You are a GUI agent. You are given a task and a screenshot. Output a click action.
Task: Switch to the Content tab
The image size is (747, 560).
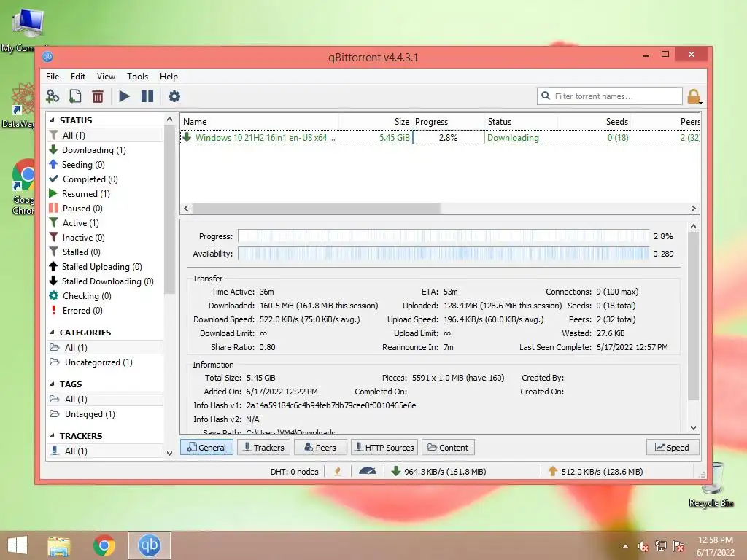(448, 447)
